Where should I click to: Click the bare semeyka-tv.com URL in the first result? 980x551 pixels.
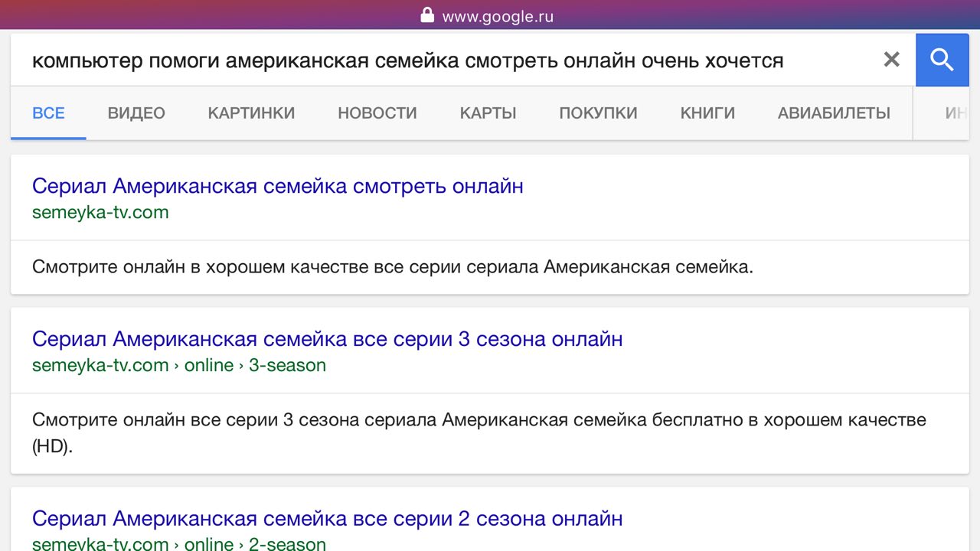point(100,212)
